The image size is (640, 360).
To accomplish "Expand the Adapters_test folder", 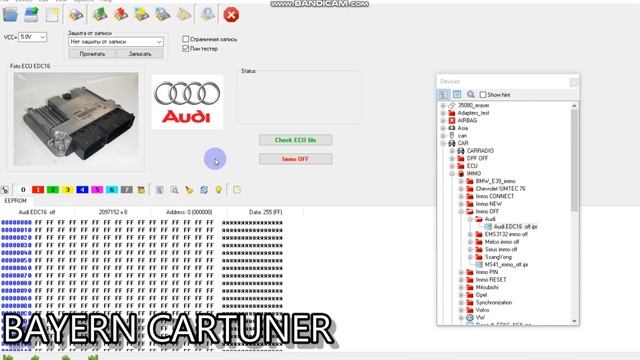I will [443, 113].
